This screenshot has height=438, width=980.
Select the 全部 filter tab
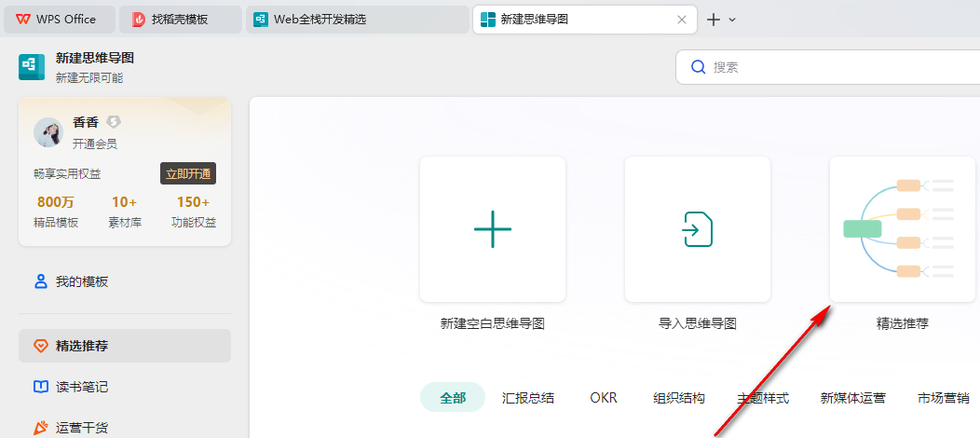(453, 397)
